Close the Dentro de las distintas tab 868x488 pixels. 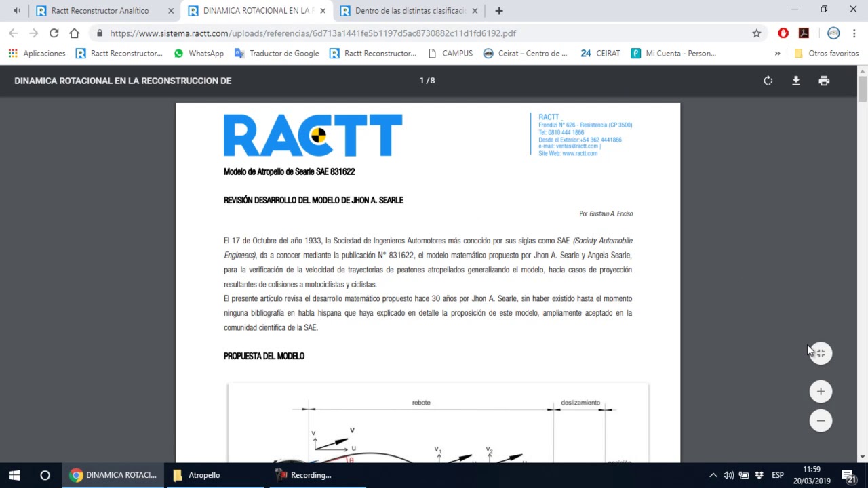(475, 11)
